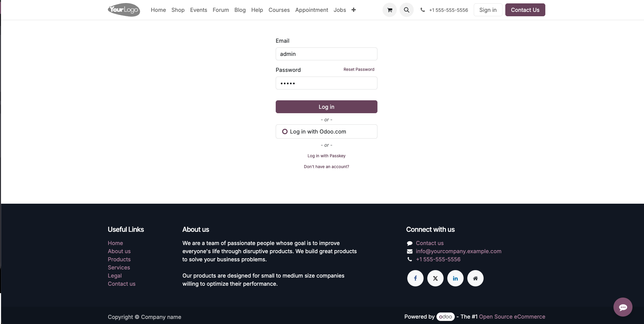Open the Shop menu item
The height and width of the screenshot is (324, 644).
pos(178,10)
